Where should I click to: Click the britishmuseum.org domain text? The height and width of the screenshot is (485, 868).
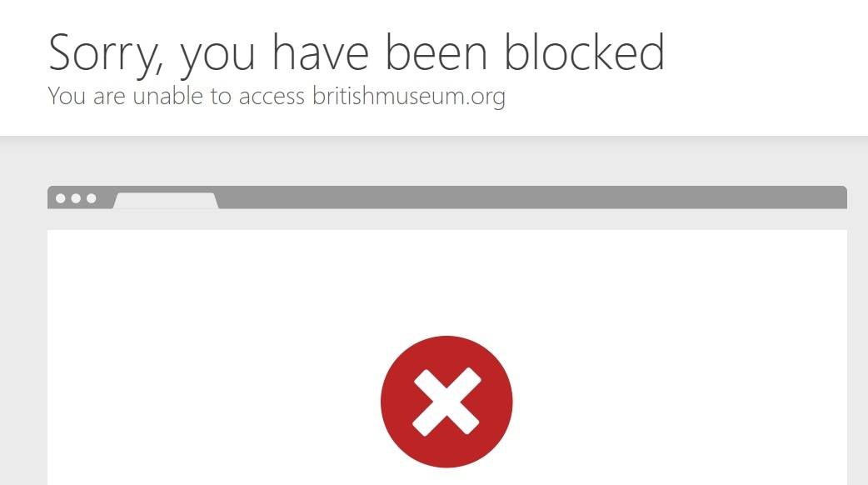coord(409,97)
